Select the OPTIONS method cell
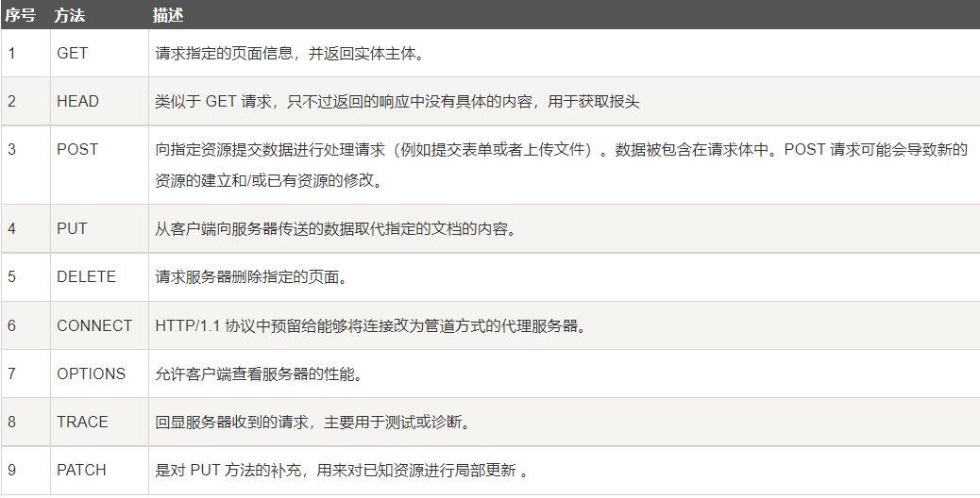The image size is (980, 498). pos(99,373)
